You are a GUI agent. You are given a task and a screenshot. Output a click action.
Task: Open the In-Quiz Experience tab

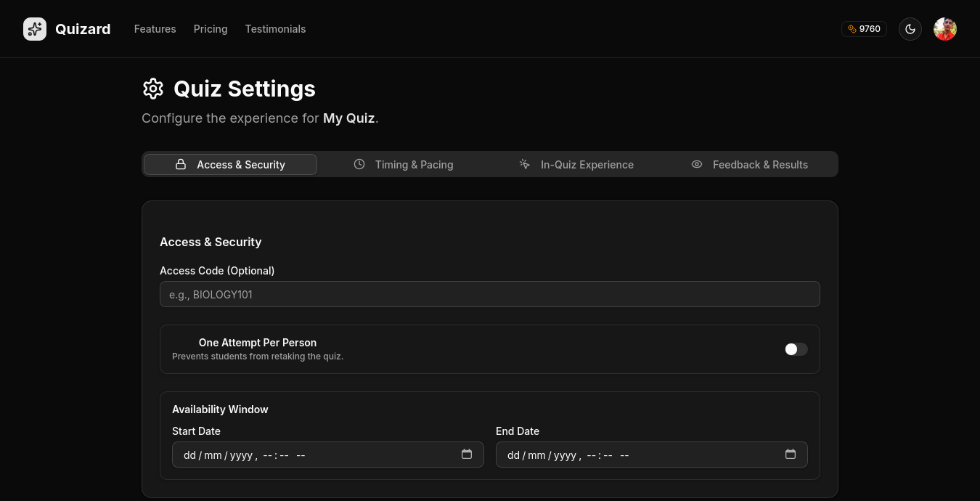(x=576, y=165)
